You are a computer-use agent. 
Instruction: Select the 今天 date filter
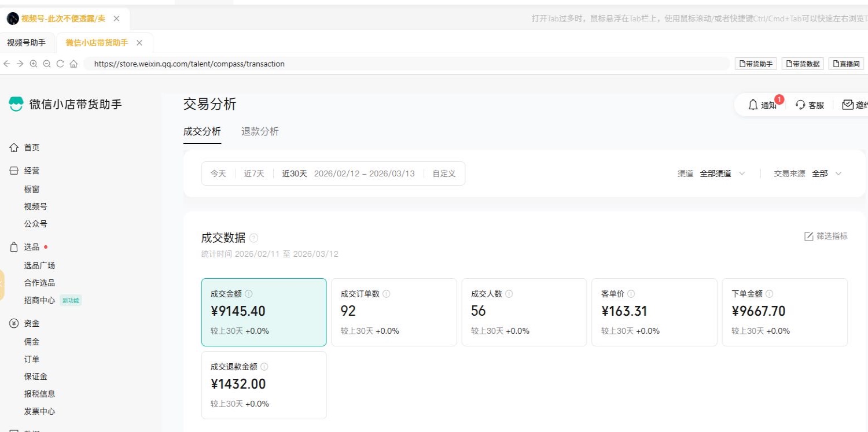[218, 173]
